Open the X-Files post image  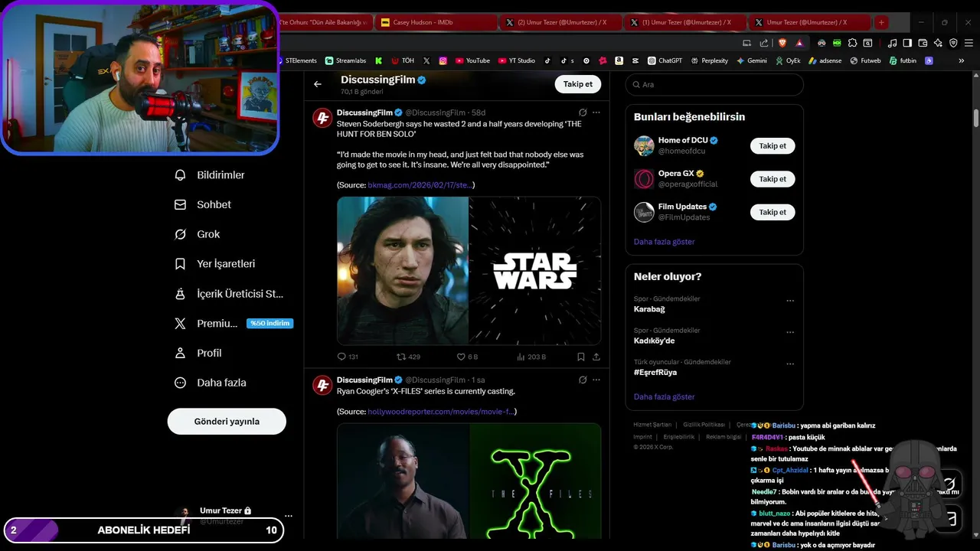pyautogui.click(x=469, y=481)
